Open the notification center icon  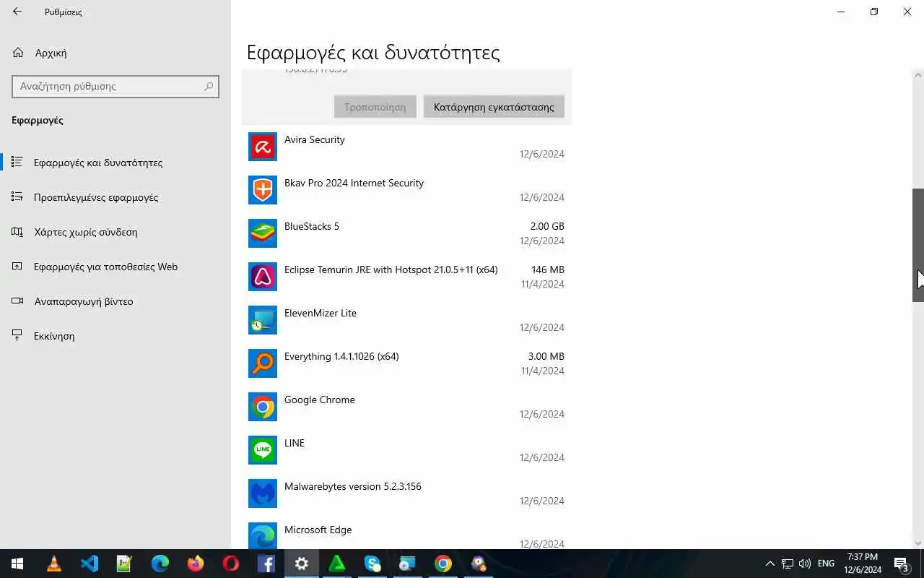pos(902,564)
